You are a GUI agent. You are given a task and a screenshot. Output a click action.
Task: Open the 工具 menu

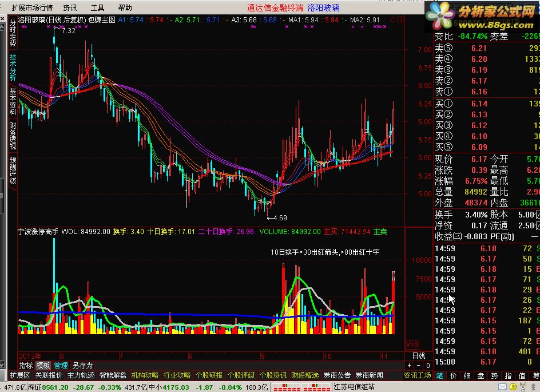tap(97, 7)
